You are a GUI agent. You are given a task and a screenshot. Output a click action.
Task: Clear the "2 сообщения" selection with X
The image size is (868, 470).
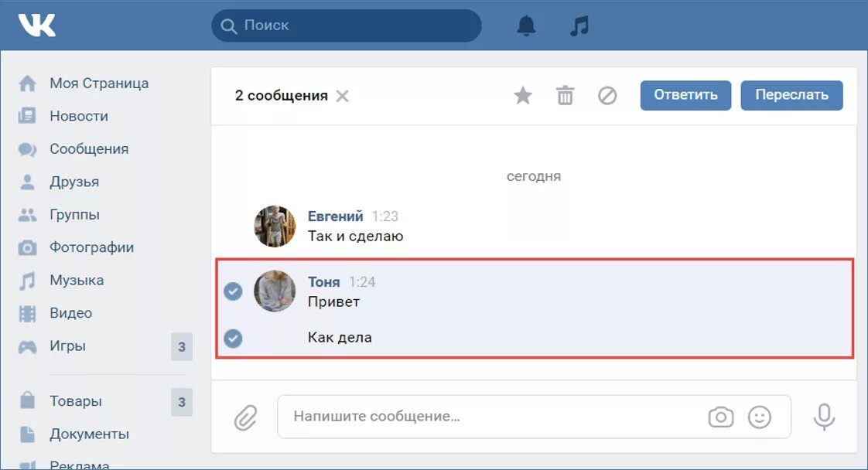(x=343, y=96)
